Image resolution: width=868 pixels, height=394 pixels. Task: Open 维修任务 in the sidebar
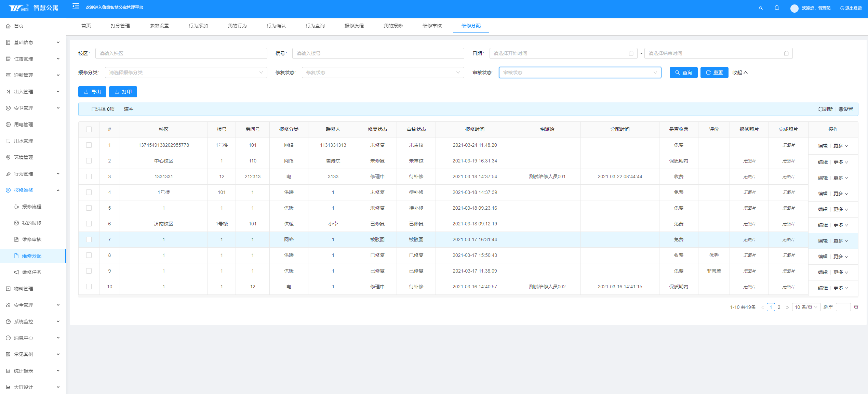tap(31, 272)
